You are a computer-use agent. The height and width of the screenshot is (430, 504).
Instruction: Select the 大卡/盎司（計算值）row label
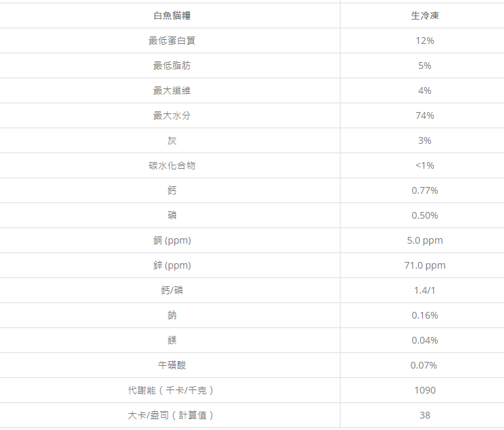click(x=172, y=415)
